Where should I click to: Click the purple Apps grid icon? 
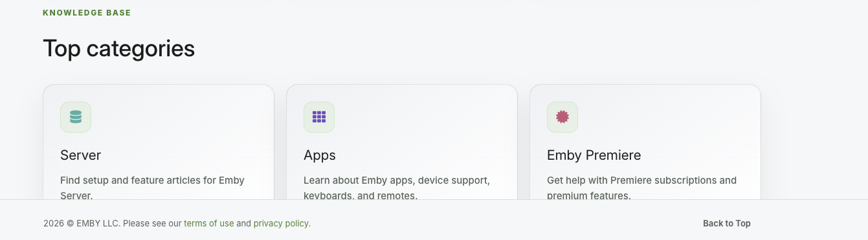point(319,117)
